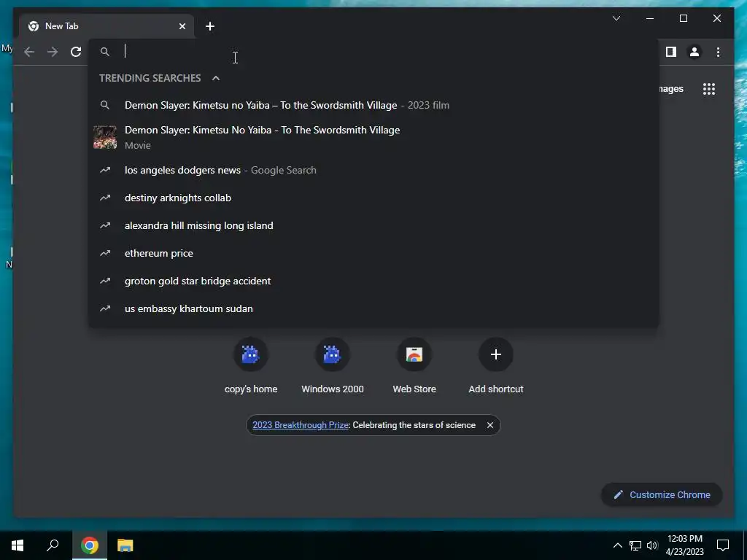The height and width of the screenshot is (560, 747).
Task: Open the notification center icon
Action: pos(723,545)
